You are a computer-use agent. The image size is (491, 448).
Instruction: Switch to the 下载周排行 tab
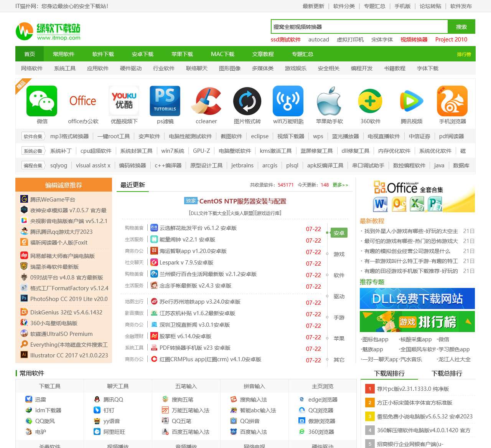pyautogui.click(x=389, y=373)
